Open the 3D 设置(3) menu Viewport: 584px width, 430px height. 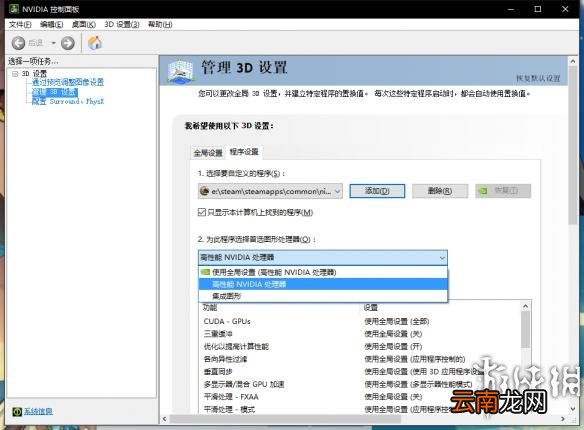pyautogui.click(x=121, y=24)
